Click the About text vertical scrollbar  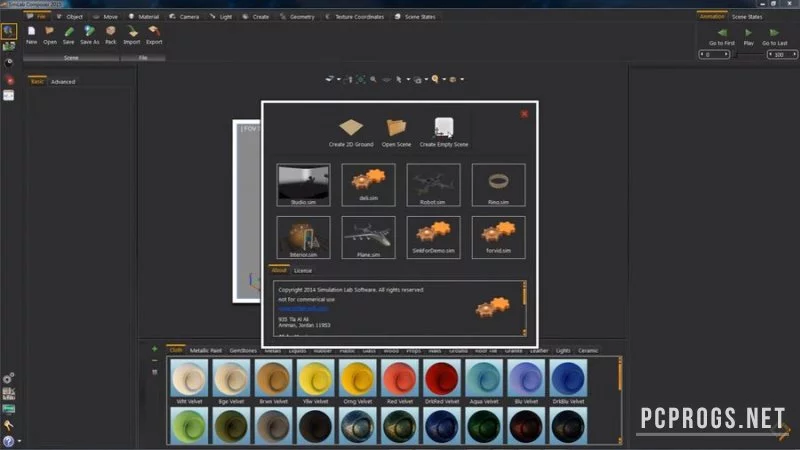pos(524,308)
